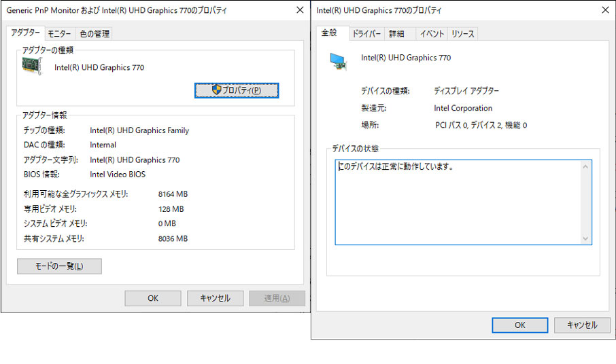Switch to the モニター tab

tap(59, 34)
